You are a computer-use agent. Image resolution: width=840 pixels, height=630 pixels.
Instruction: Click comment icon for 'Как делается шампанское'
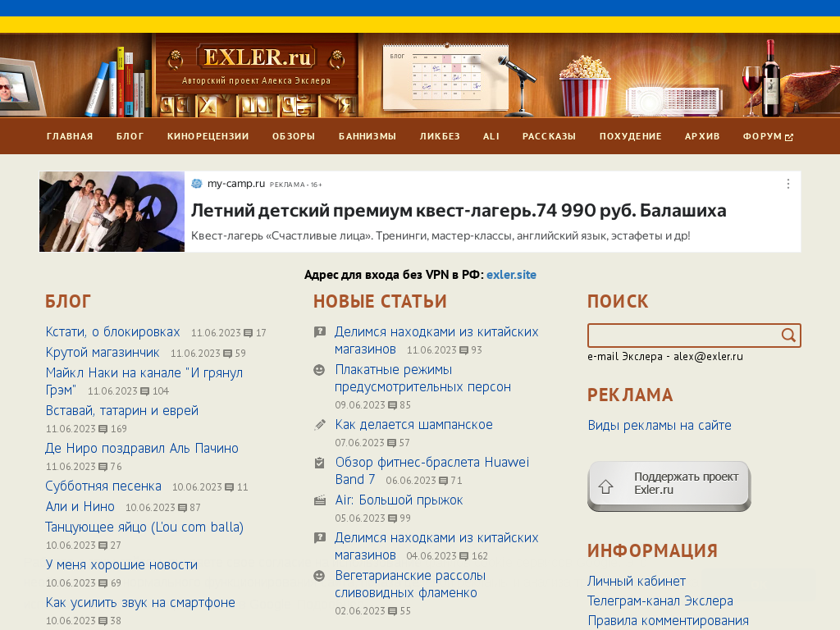(391, 443)
